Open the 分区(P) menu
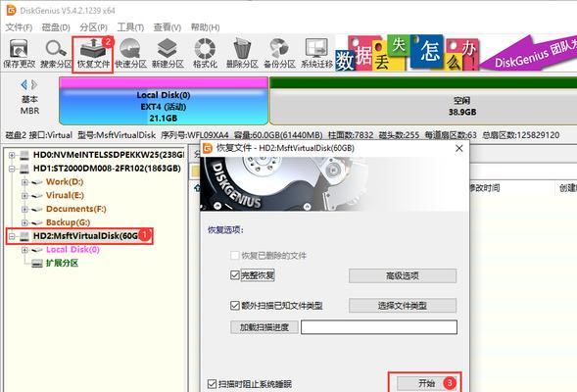 pyautogui.click(x=93, y=27)
